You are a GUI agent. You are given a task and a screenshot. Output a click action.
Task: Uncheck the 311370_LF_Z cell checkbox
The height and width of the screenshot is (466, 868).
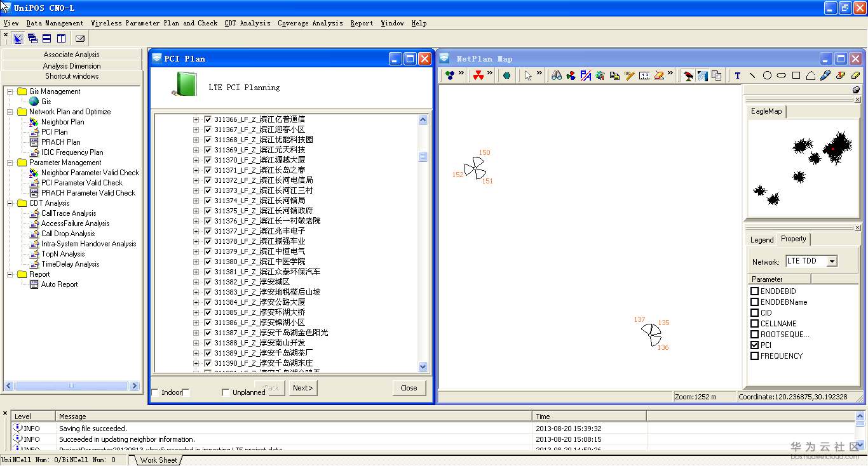pos(207,160)
